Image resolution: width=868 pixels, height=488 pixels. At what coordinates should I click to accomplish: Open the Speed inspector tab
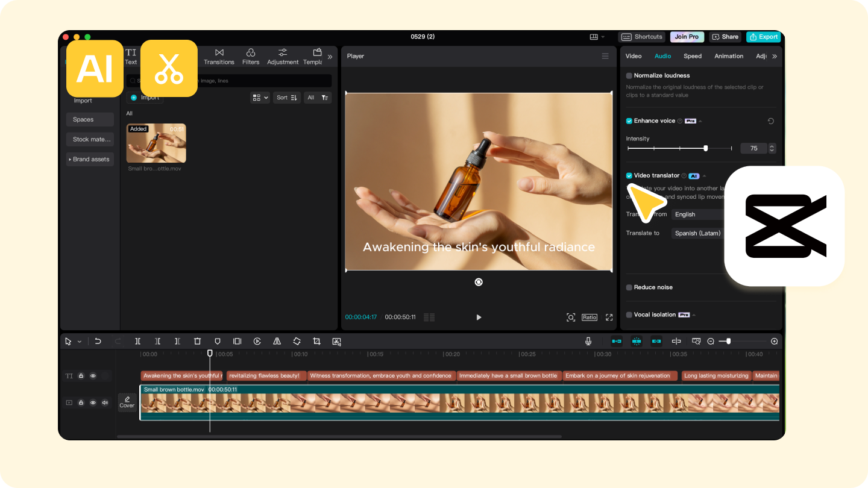point(693,56)
